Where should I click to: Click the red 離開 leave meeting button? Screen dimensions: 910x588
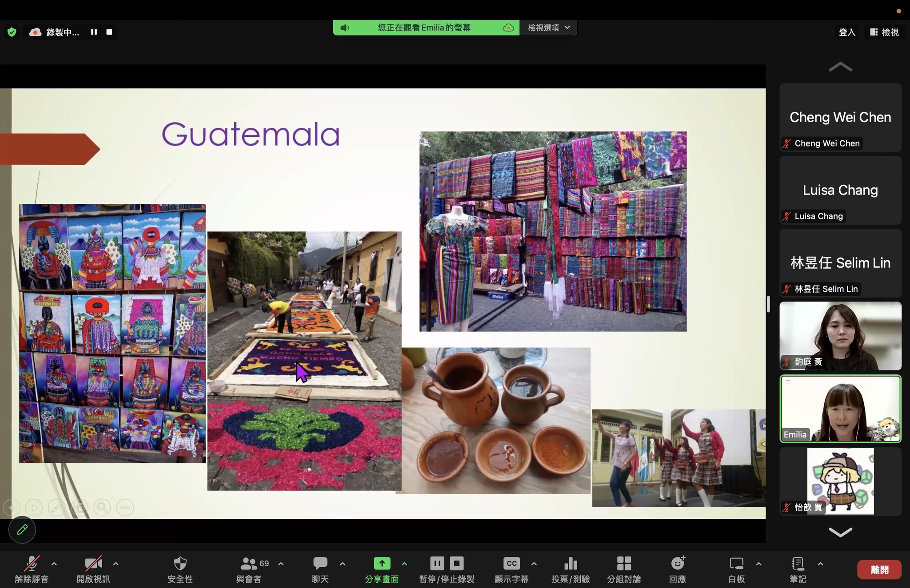coord(879,570)
